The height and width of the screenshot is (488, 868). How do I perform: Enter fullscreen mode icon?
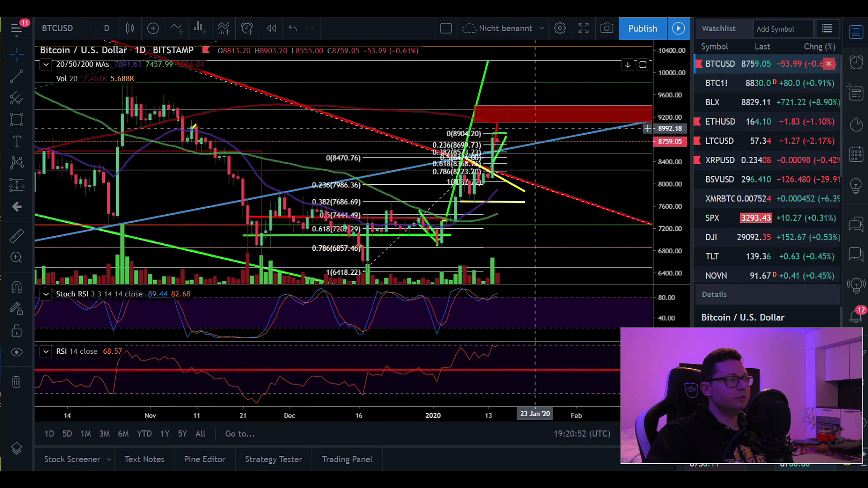pos(584,28)
